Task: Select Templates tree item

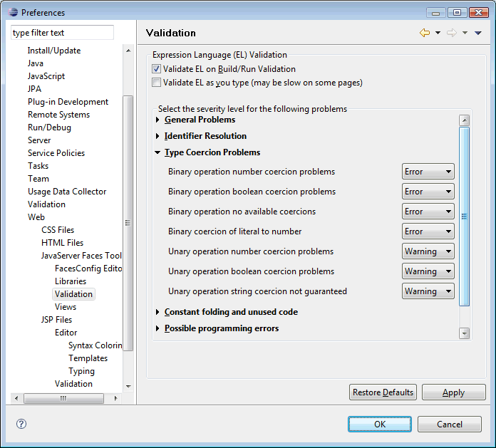Action: 88,358
